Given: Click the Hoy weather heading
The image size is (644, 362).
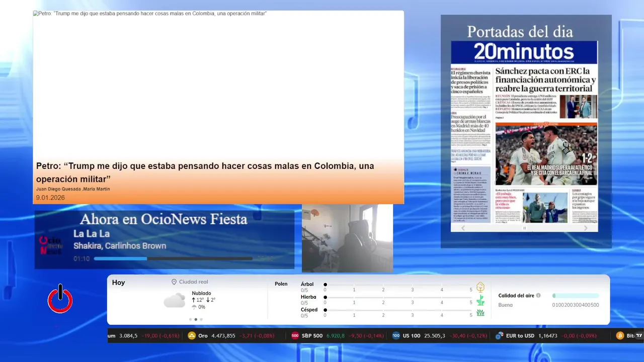Looking at the screenshot, I should [118, 283].
